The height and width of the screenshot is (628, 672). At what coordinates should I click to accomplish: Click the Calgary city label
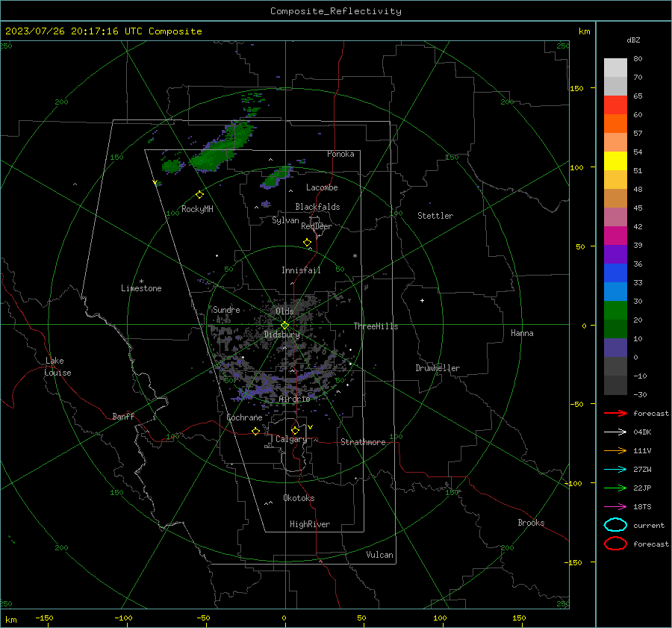click(x=291, y=439)
